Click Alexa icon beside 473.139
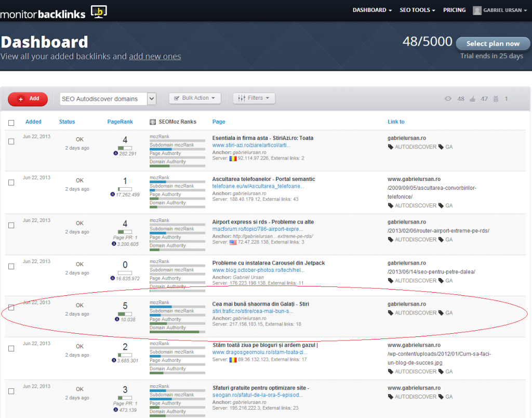 pyautogui.click(x=115, y=410)
